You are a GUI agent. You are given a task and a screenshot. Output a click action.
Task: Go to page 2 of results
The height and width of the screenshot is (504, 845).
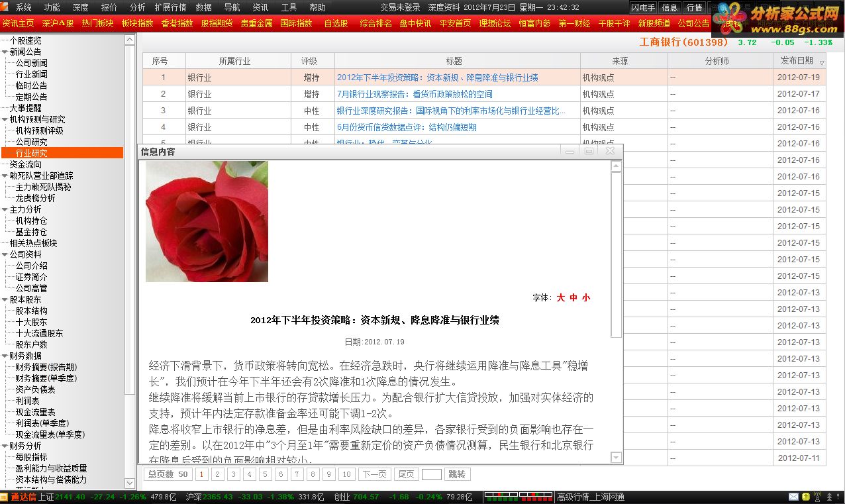[x=217, y=474]
